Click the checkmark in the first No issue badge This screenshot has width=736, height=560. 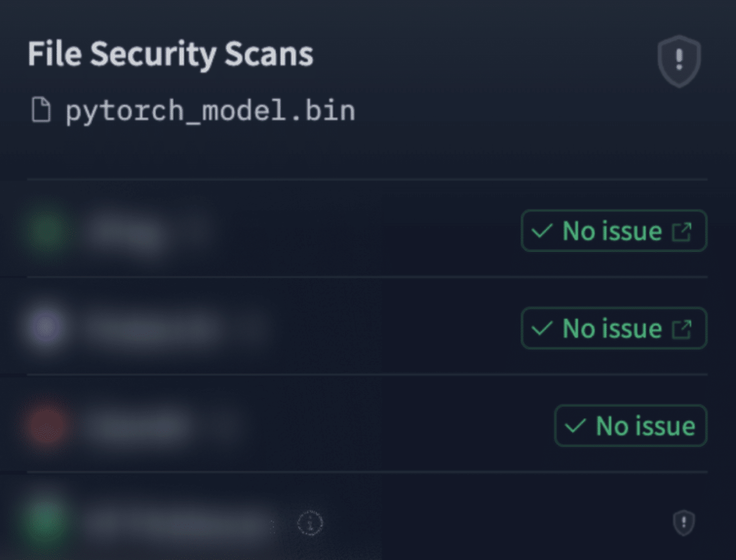[542, 231]
